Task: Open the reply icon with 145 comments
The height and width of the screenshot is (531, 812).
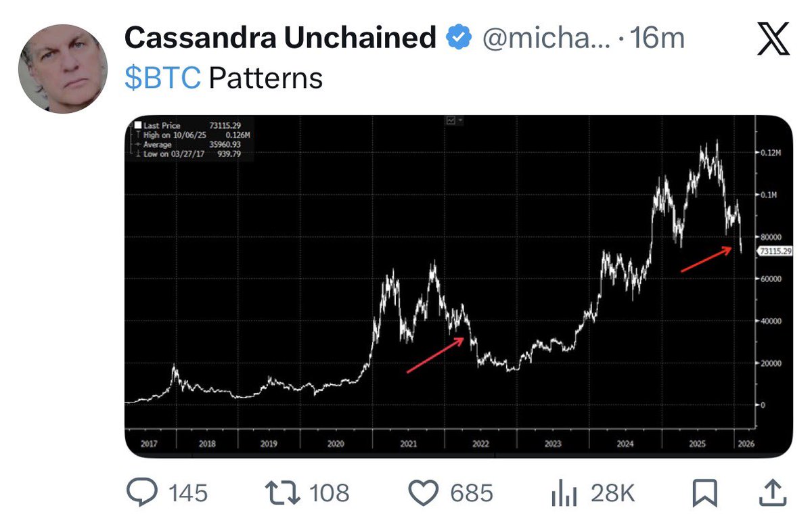Action: (x=142, y=493)
